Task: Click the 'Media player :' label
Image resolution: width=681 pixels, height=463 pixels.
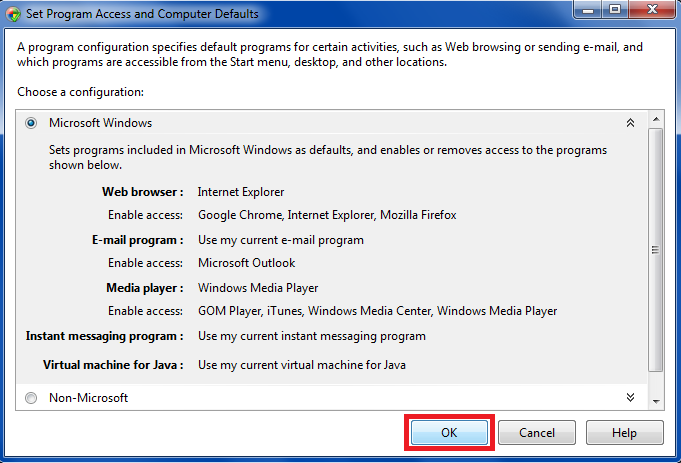Action: (x=145, y=288)
